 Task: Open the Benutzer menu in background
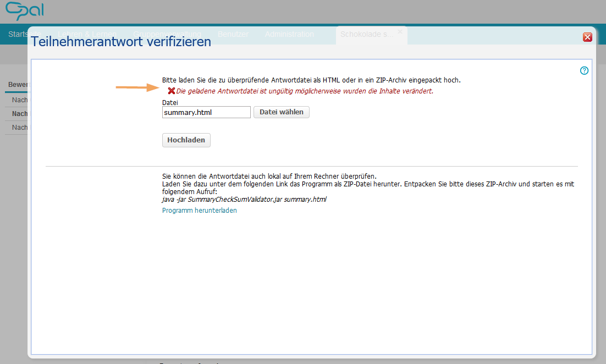(233, 35)
